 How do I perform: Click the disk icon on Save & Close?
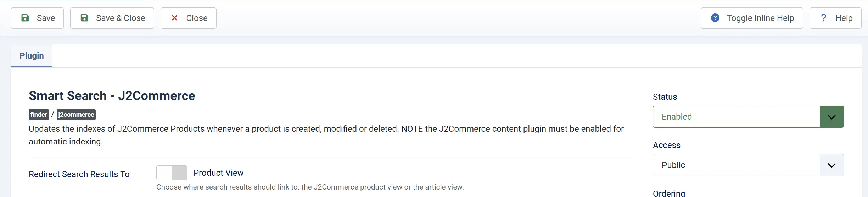click(x=84, y=18)
